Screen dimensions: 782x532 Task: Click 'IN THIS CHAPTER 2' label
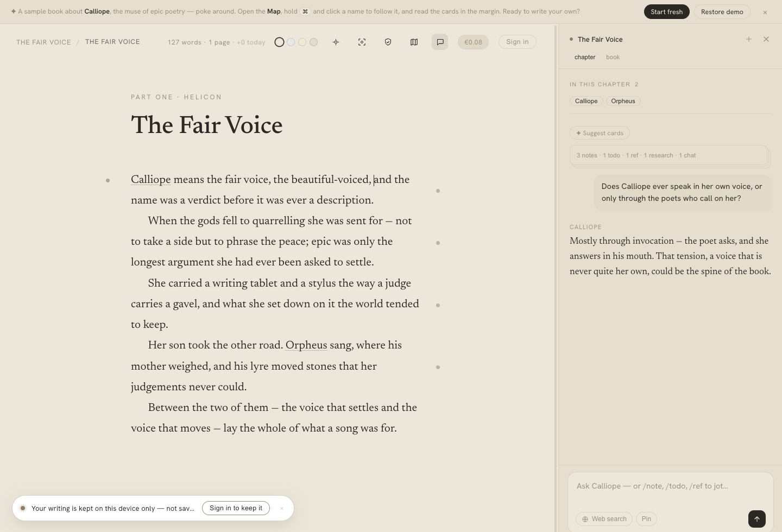pyautogui.click(x=604, y=84)
